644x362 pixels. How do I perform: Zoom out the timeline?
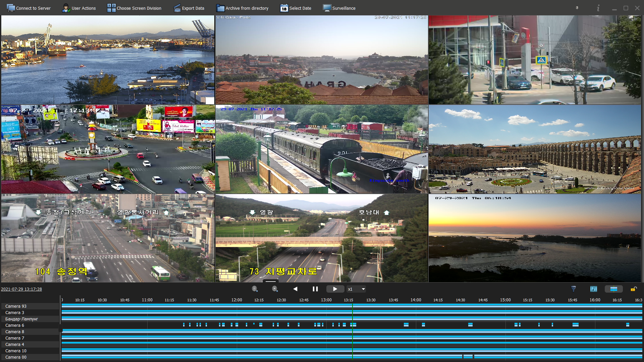pos(255,289)
